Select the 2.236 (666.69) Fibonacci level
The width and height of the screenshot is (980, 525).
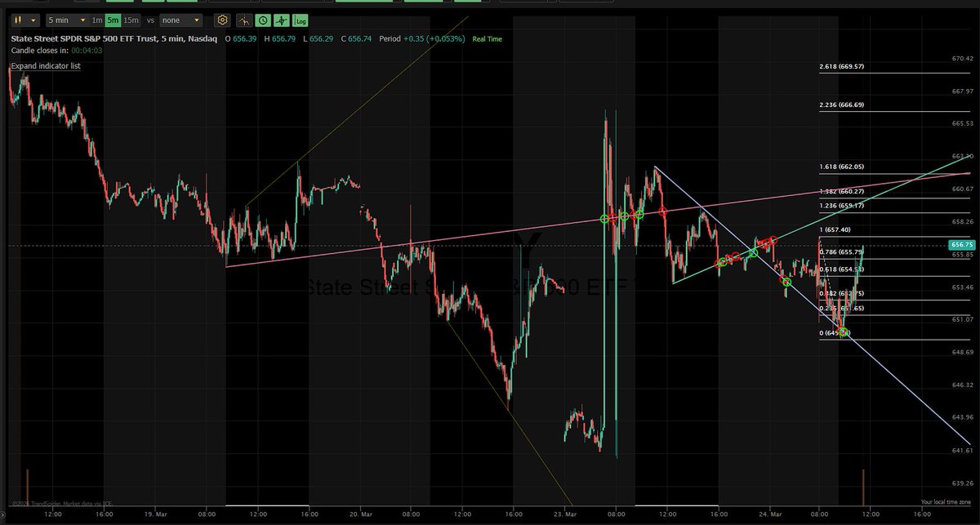pyautogui.click(x=841, y=105)
